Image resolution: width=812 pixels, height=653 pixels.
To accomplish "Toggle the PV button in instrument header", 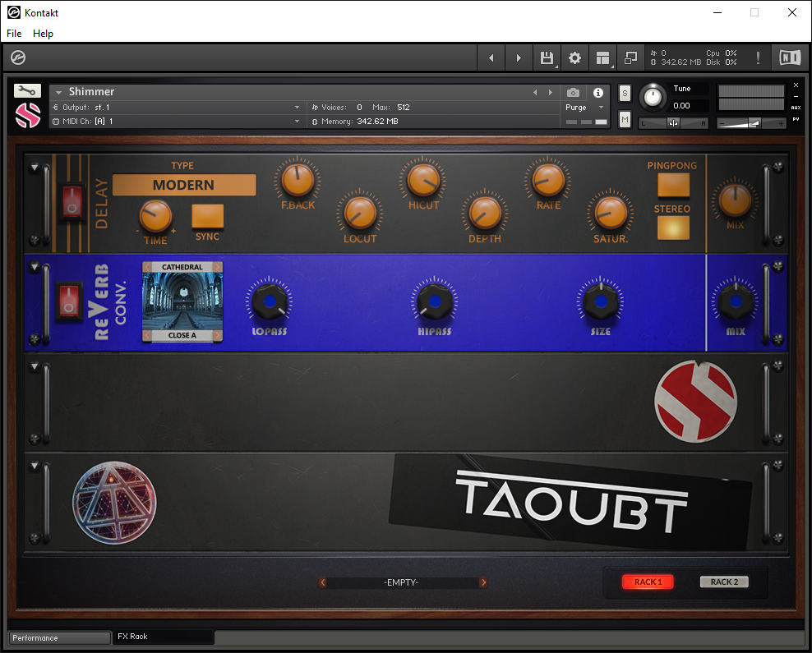I will (x=796, y=119).
